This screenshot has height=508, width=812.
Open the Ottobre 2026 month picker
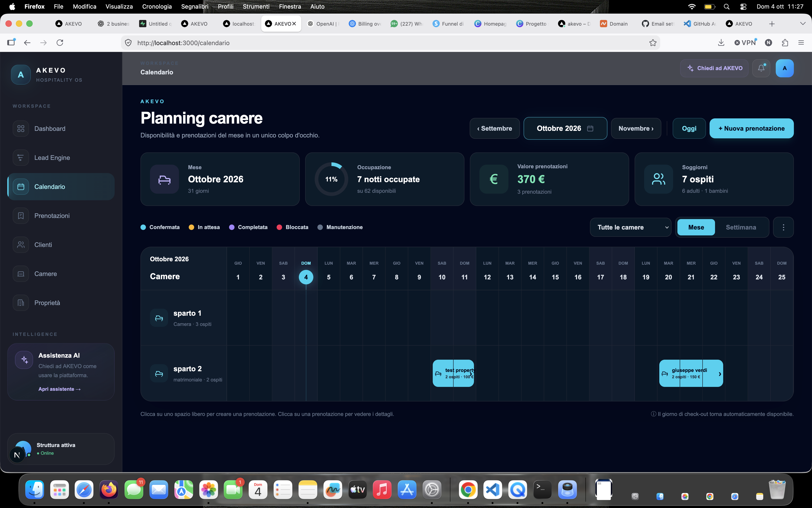tap(565, 128)
